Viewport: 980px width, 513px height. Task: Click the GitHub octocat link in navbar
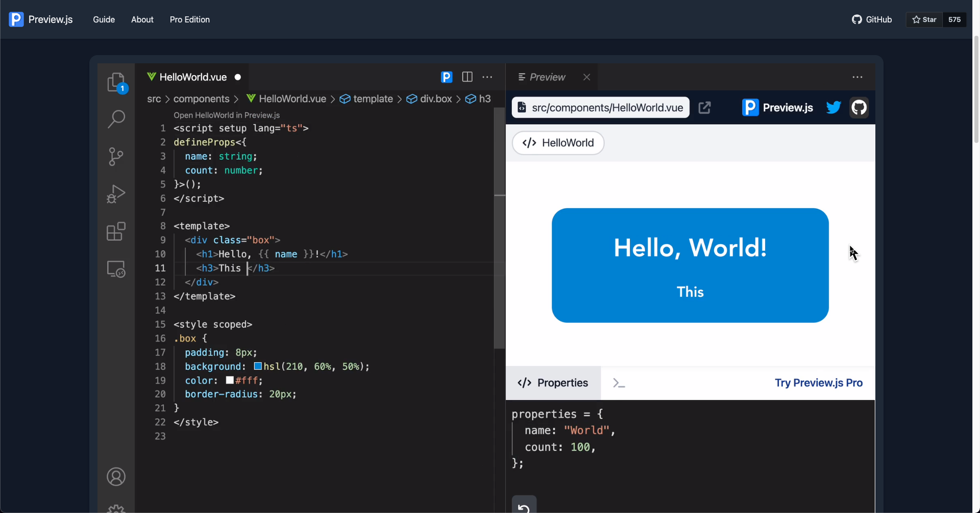pyautogui.click(x=872, y=19)
